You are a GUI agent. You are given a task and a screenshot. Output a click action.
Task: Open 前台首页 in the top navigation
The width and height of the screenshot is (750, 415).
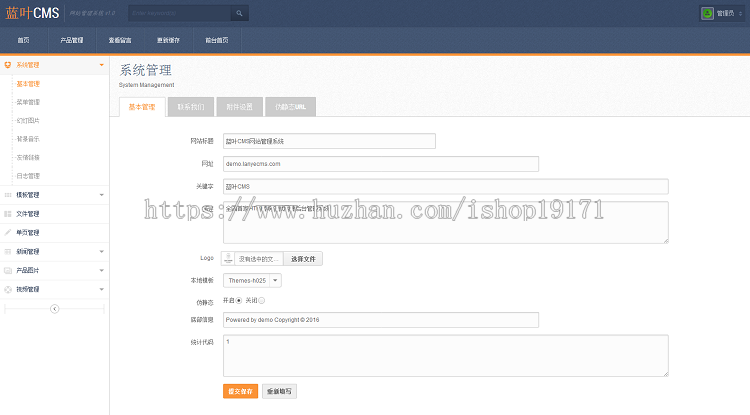[x=217, y=40]
